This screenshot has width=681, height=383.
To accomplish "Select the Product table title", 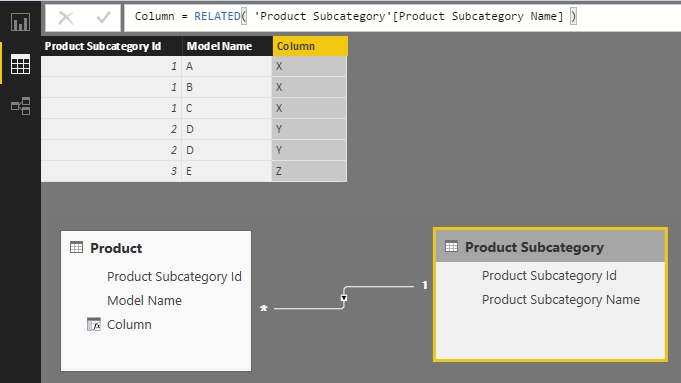I will point(116,248).
